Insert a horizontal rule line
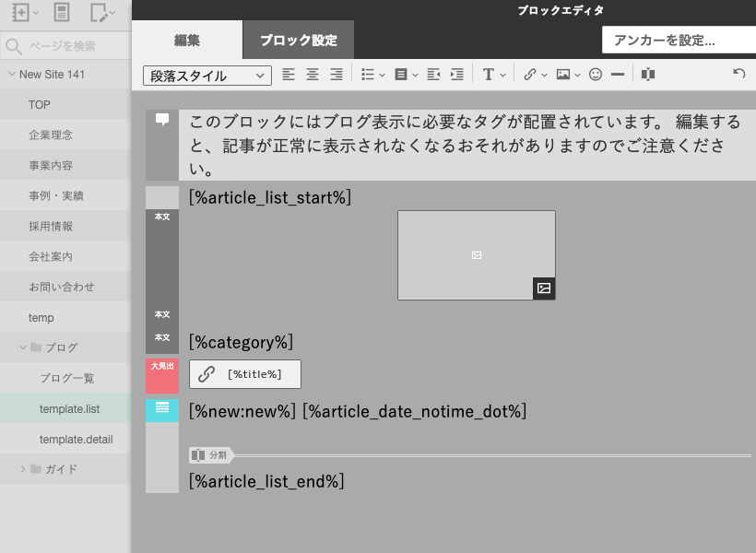The width and height of the screenshot is (756, 553). coord(617,75)
